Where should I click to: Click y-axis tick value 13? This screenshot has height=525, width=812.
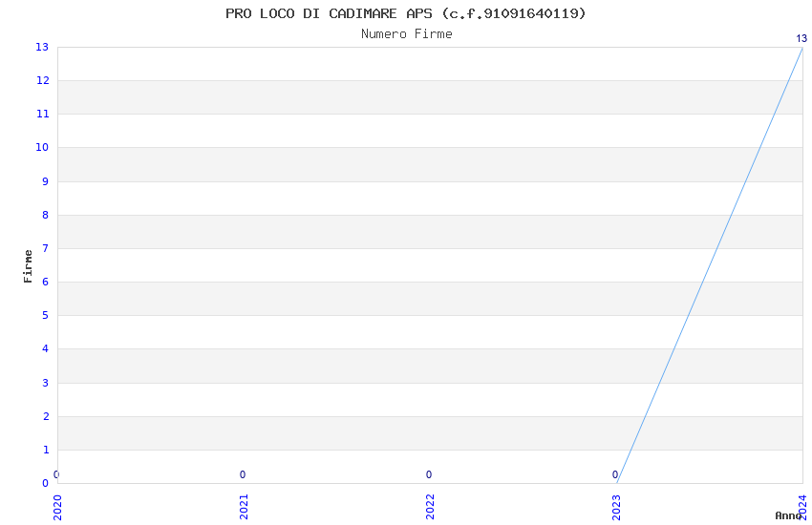42,47
